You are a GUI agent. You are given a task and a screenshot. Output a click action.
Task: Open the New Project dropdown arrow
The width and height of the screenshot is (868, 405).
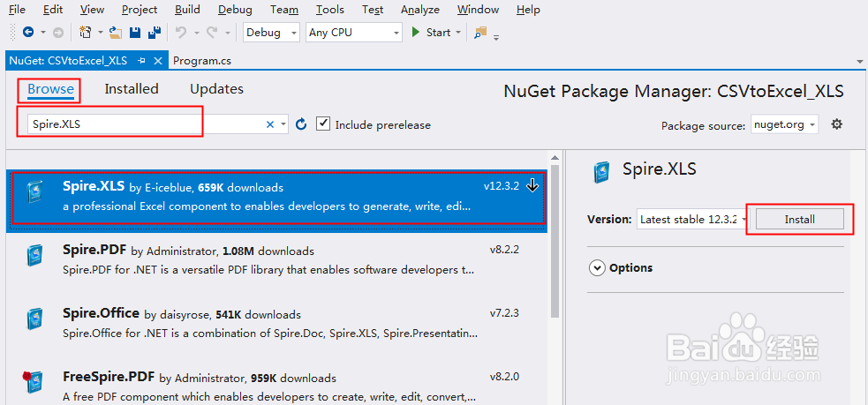101,33
